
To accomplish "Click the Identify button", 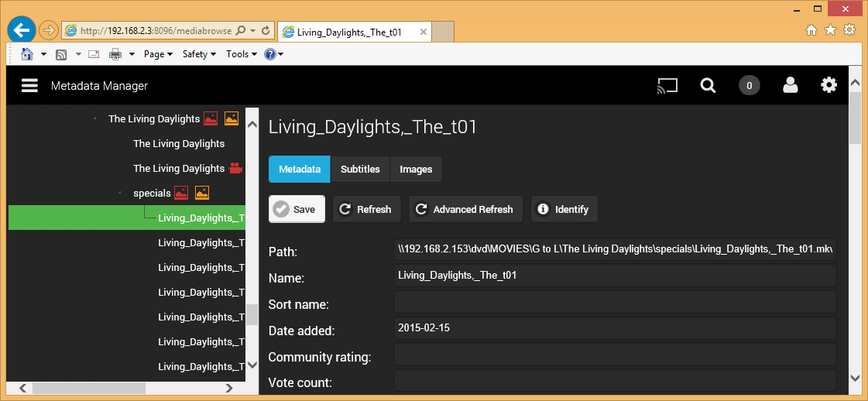I will click(x=564, y=209).
